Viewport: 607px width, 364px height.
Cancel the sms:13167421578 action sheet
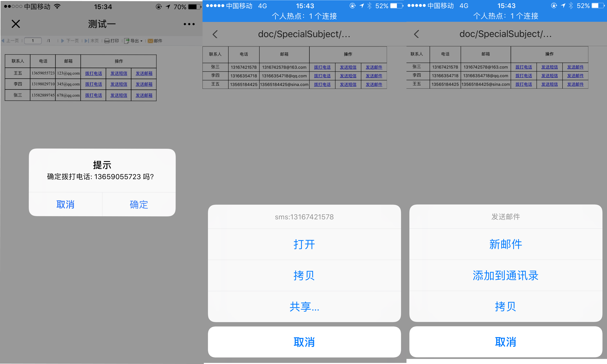point(304,342)
